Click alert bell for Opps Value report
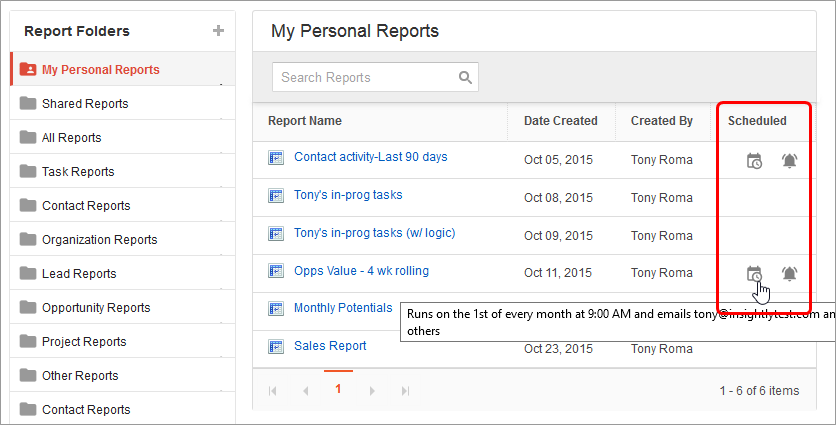836x425 pixels. (790, 274)
